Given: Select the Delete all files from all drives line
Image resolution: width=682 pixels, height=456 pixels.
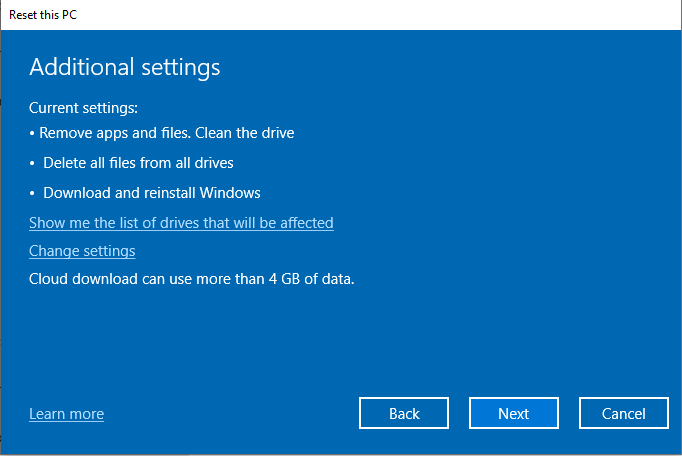Looking at the screenshot, I should pyautogui.click(x=138, y=163).
